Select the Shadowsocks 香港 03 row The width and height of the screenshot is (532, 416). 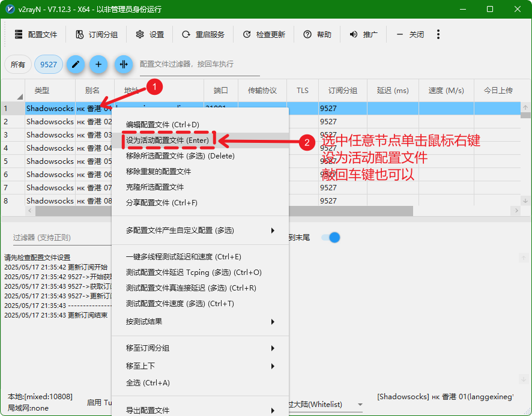click(x=261, y=134)
